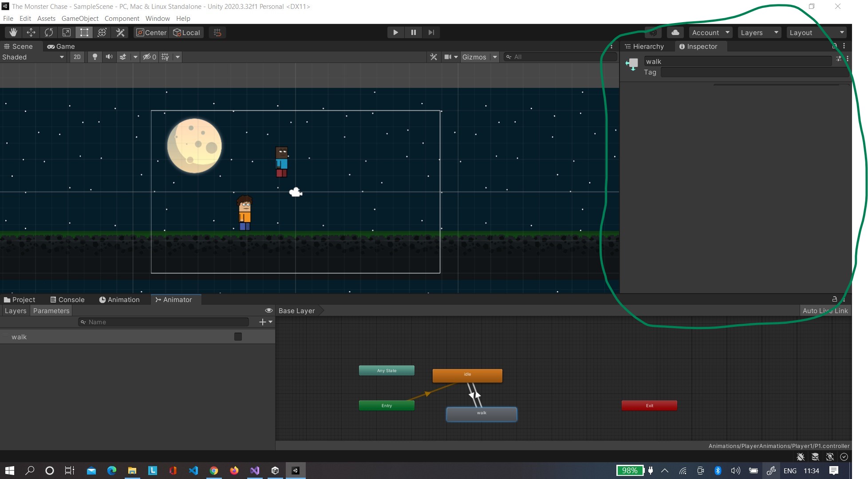The height and width of the screenshot is (479, 868).
Task: Select the idle state node
Action: 467,375
